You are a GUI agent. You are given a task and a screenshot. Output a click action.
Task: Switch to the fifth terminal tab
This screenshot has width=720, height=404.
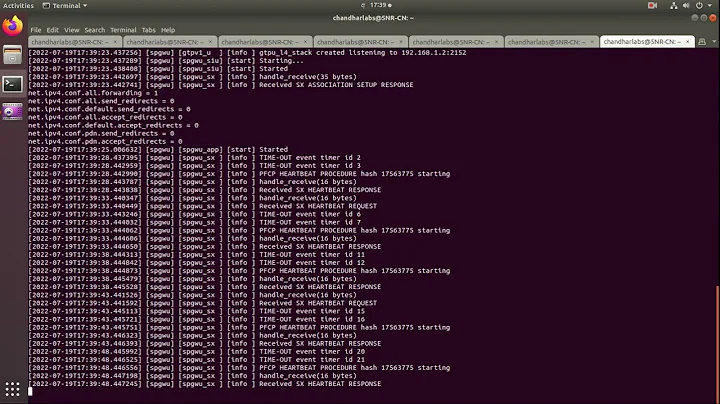(x=456, y=42)
